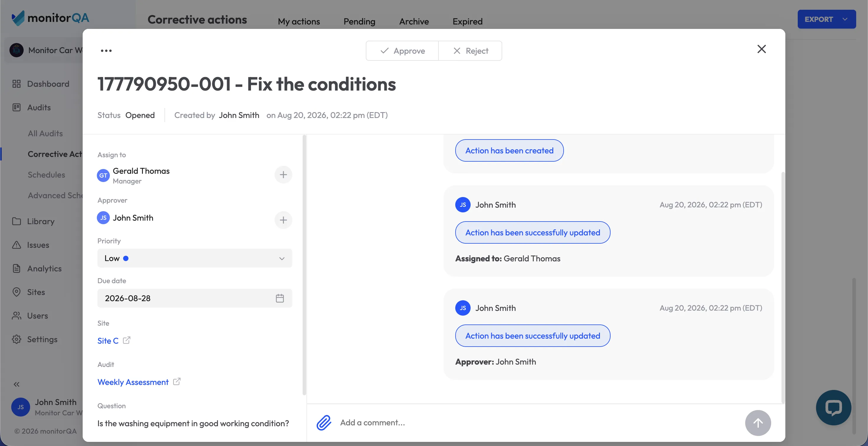Select All Audits in sidebar
This screenshot has height=446, width=868.
pyautogui.click(x=45, y=133)
